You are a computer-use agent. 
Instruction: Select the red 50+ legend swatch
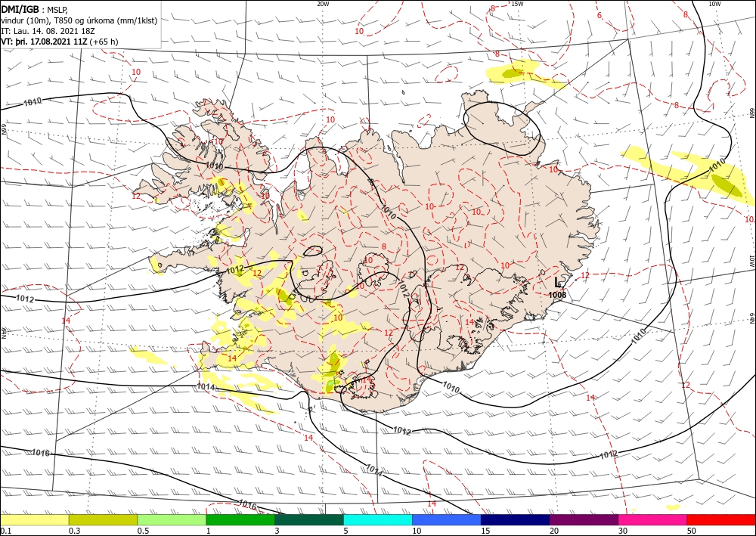(x=721, y=519)
